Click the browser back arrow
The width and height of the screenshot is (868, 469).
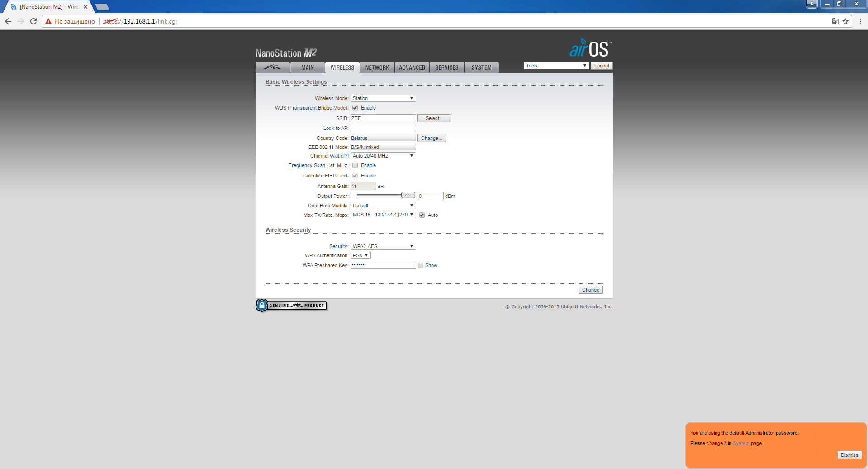8,21
